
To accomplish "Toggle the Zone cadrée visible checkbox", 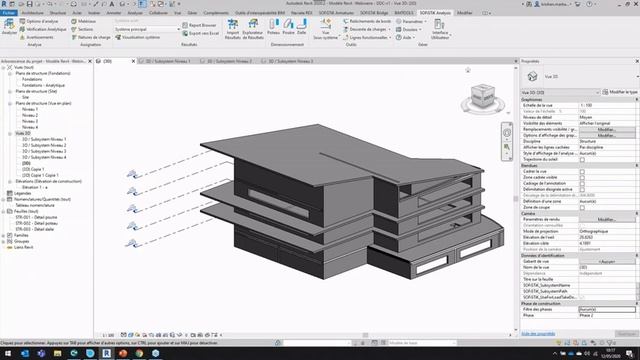I will click(x=582, y=178).
